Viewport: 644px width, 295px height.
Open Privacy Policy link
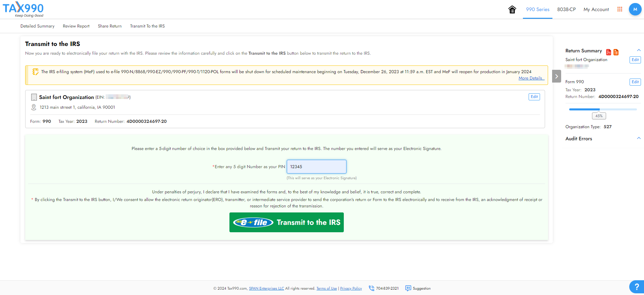tap(351, 289)
